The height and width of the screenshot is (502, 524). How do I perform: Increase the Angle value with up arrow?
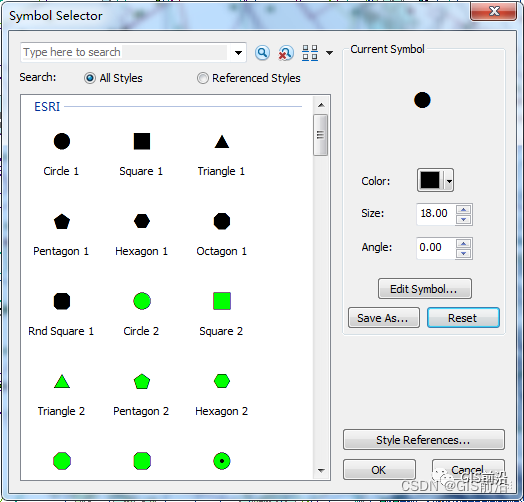464,243
